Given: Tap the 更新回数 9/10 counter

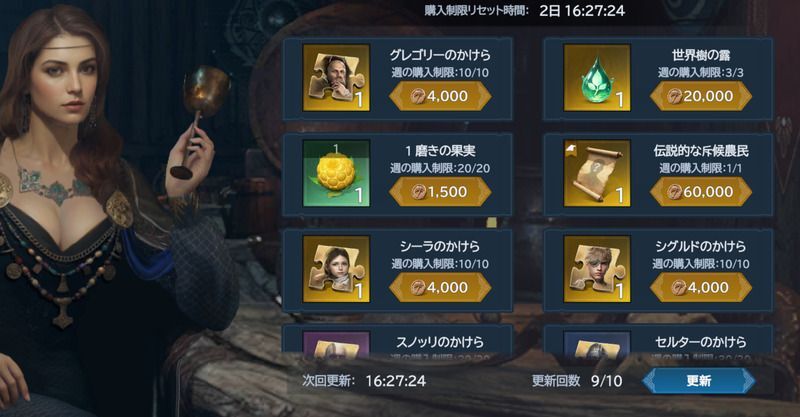Looking at the screenshot, I should click(577, 381).
